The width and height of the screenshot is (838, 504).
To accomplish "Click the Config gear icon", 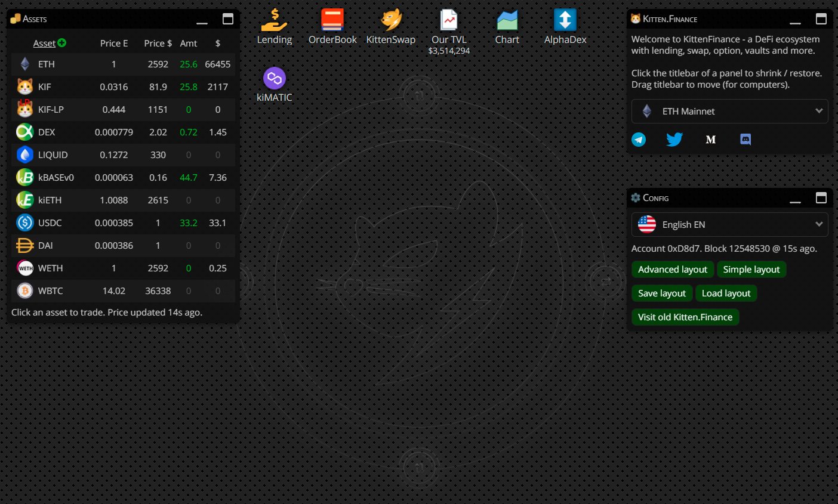I will tap(636, 197).
